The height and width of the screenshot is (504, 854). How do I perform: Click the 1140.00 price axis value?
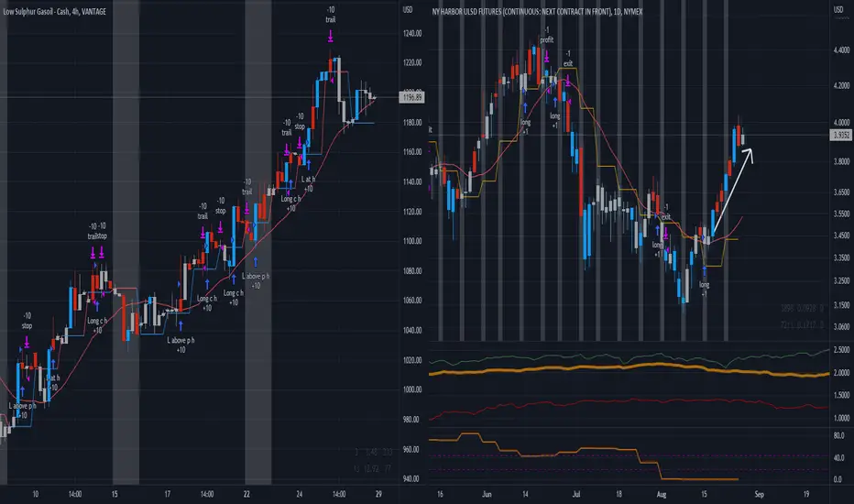[x=412, y=182]
